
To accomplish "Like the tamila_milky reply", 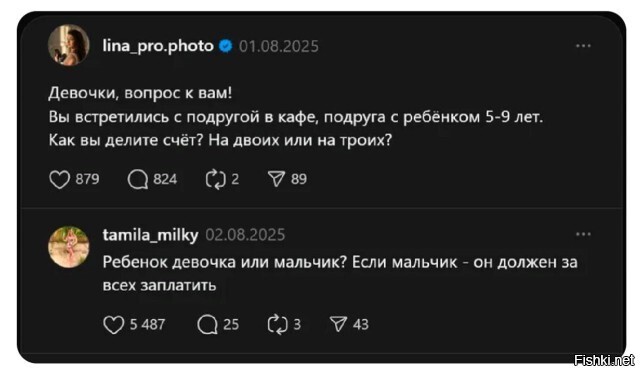I will point(113,325).
